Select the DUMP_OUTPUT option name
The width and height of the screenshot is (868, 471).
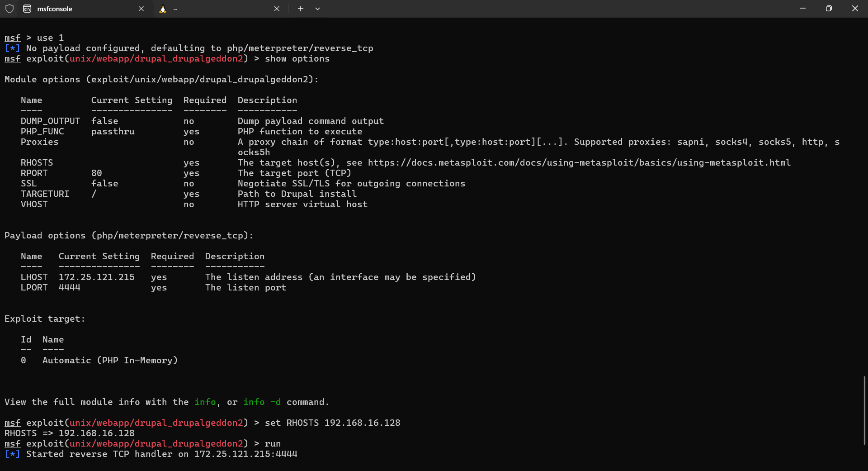(50, 121)
